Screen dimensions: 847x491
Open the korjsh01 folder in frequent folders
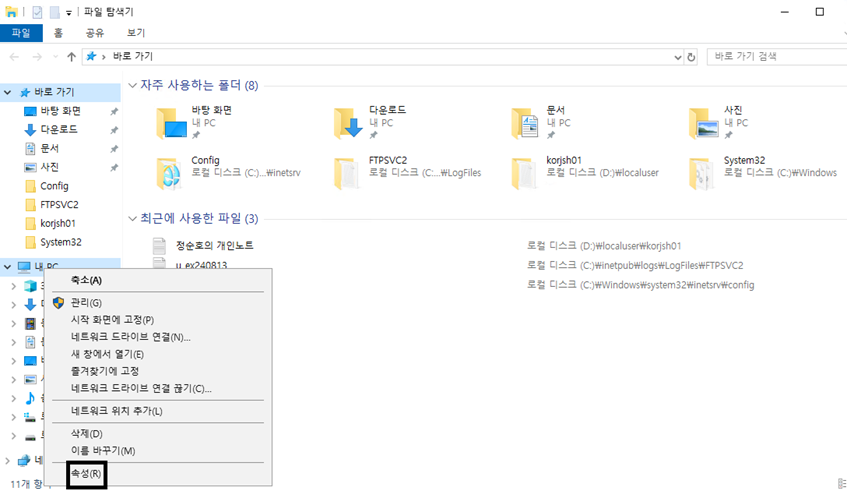pos(526,173)
